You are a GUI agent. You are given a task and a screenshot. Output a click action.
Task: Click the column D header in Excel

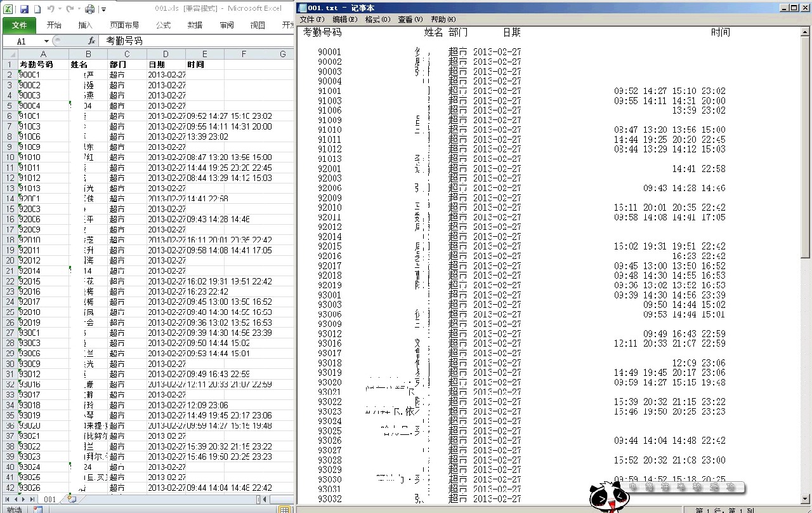point(166,54)
